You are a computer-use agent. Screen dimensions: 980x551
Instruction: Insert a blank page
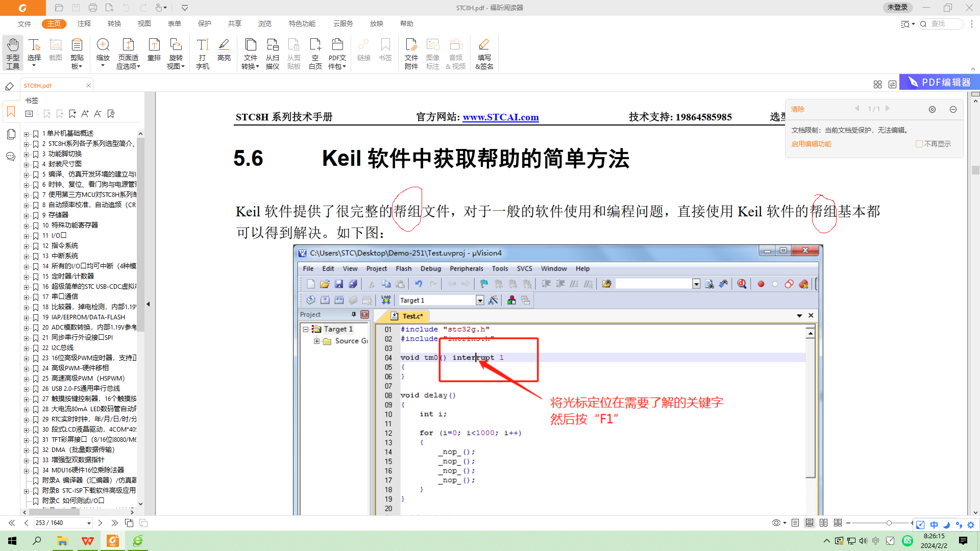(x=315, y=53)
